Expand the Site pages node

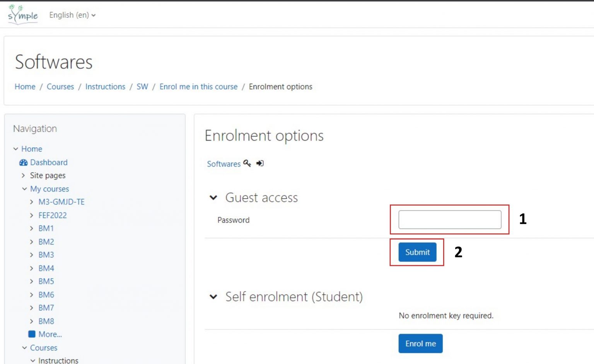(x=23, y=175)
